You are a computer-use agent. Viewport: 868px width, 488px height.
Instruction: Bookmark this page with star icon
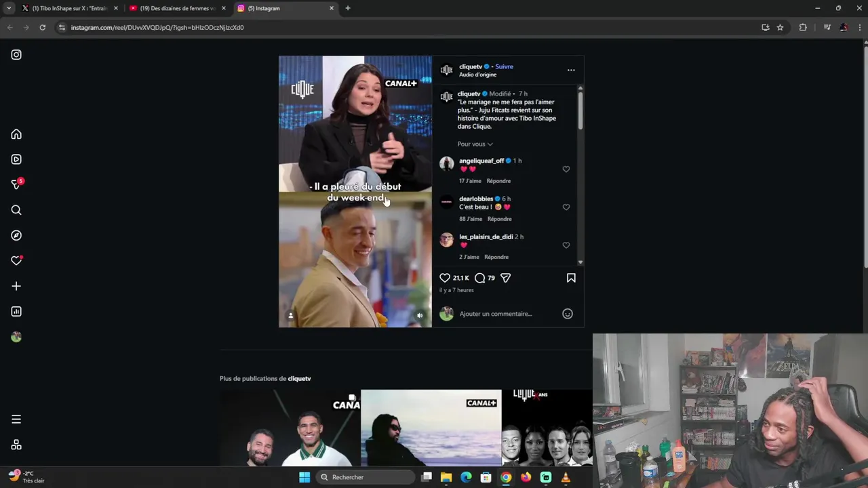[x=780, y=27]
